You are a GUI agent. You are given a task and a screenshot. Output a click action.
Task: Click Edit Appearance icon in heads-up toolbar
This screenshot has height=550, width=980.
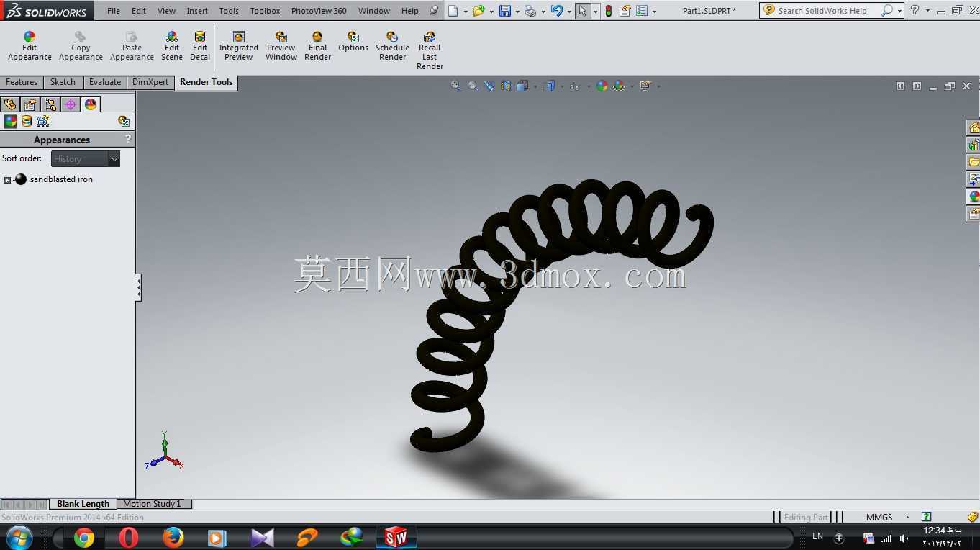[x=602, y=86]
